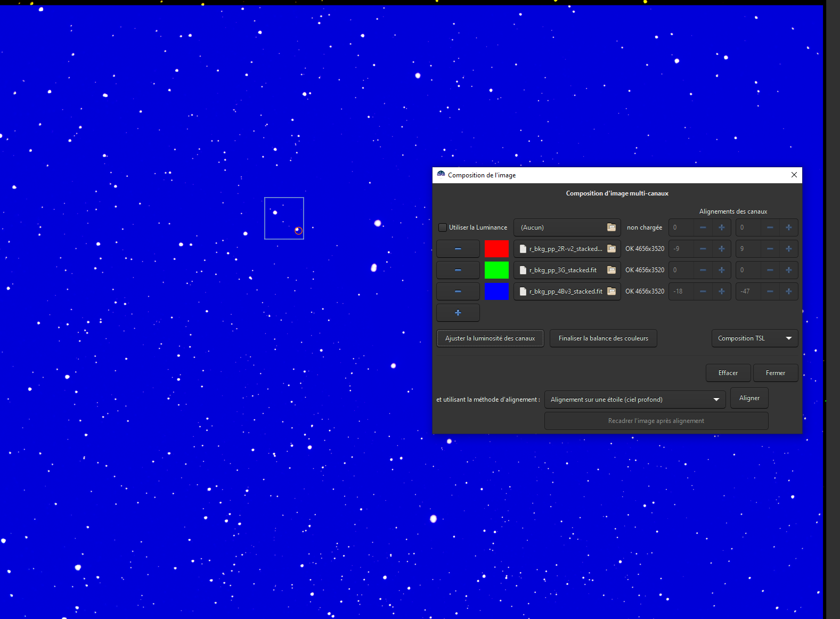Click the blue channel X alignment field
The width and height of the screenshot is (840, 619).
681,291
